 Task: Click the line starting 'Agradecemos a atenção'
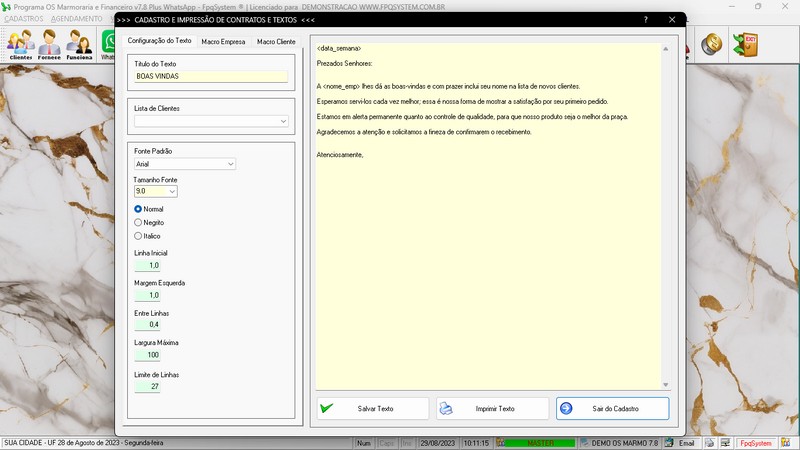[x=424, y=132]
